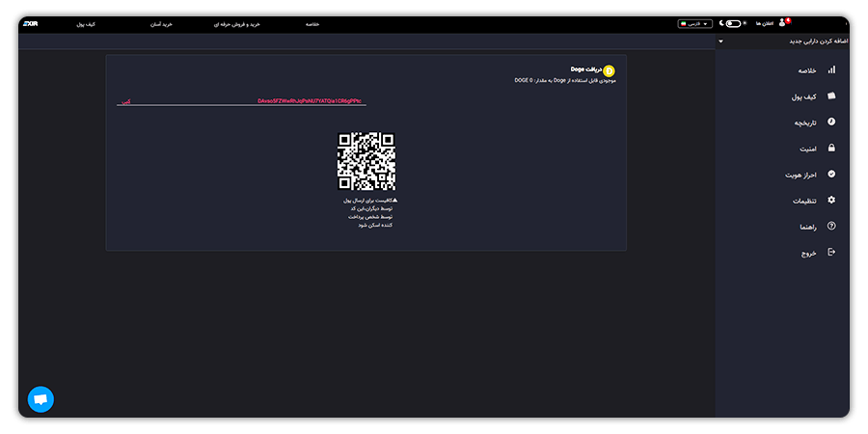The width and height of the screenshot is (868, 434).
Task: Click the moon icon for dark mode
Action: coord(721,24)
